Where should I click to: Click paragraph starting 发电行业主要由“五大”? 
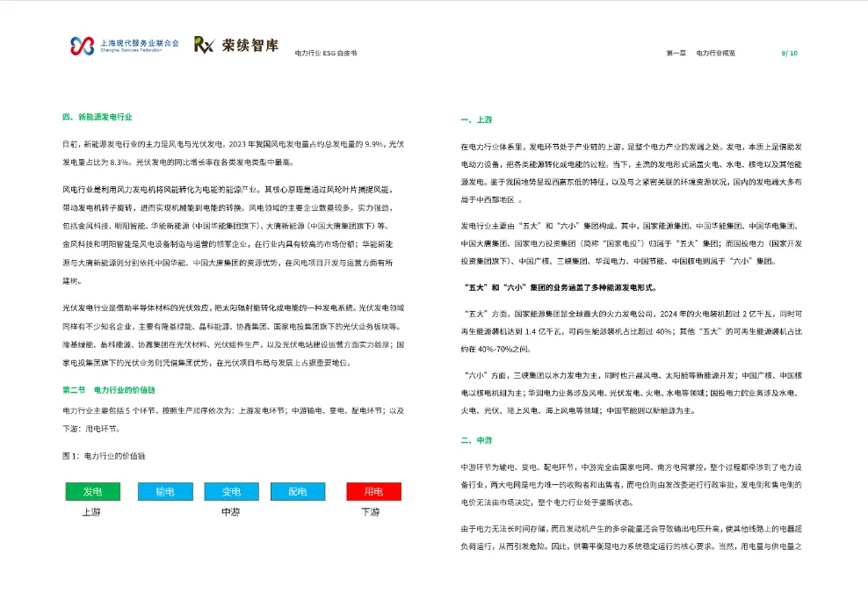click(x=632, y=243)
